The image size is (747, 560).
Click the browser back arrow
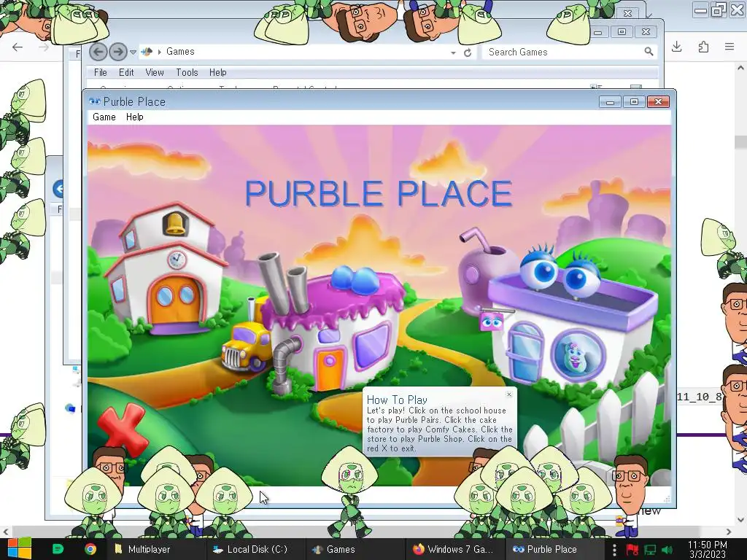click(18, 47)
